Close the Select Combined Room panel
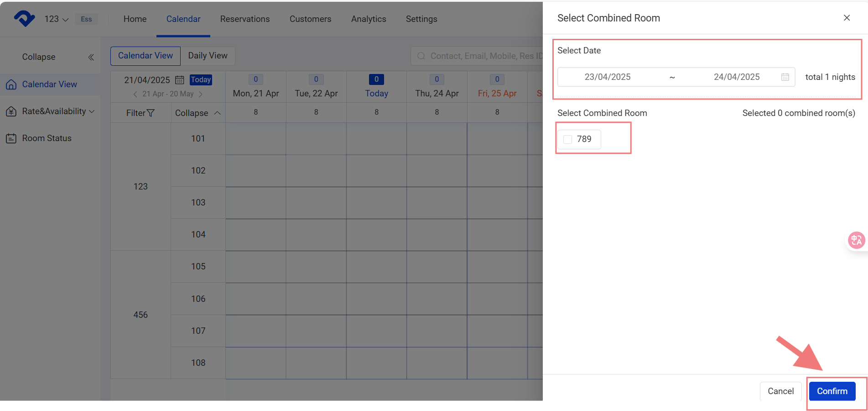 pyautogui.click(x=847, y=18)
